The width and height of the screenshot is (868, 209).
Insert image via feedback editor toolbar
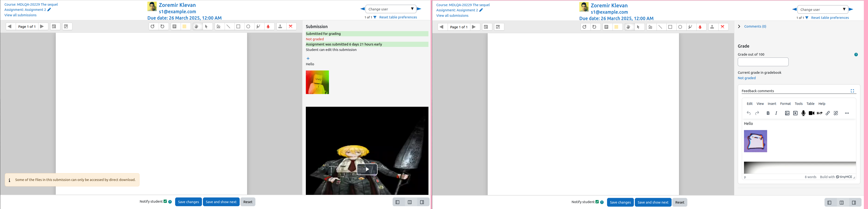click(787, 114)
